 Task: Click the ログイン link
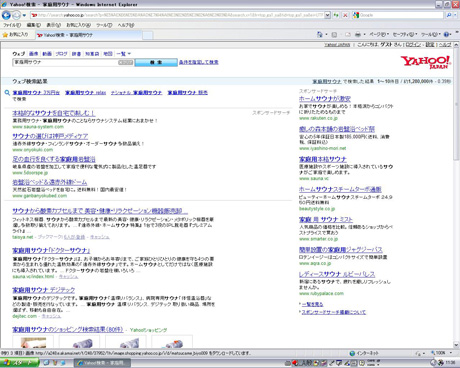coord(414,45)
